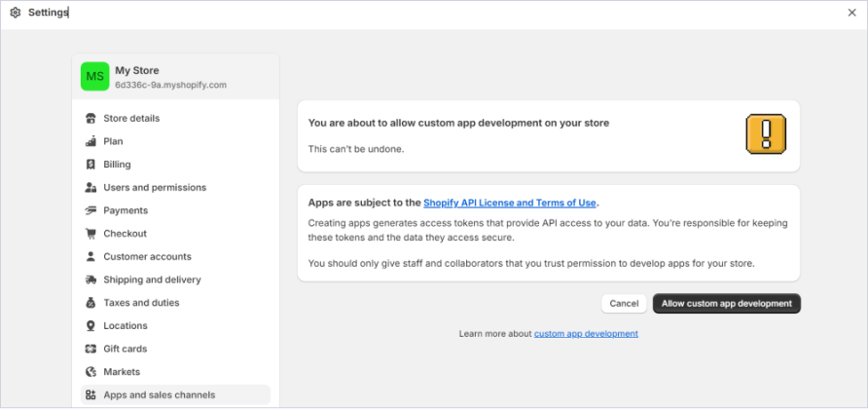Open the Taxes and duties settings
Viewport: 868px width, 409px height.
click(141, 303)
